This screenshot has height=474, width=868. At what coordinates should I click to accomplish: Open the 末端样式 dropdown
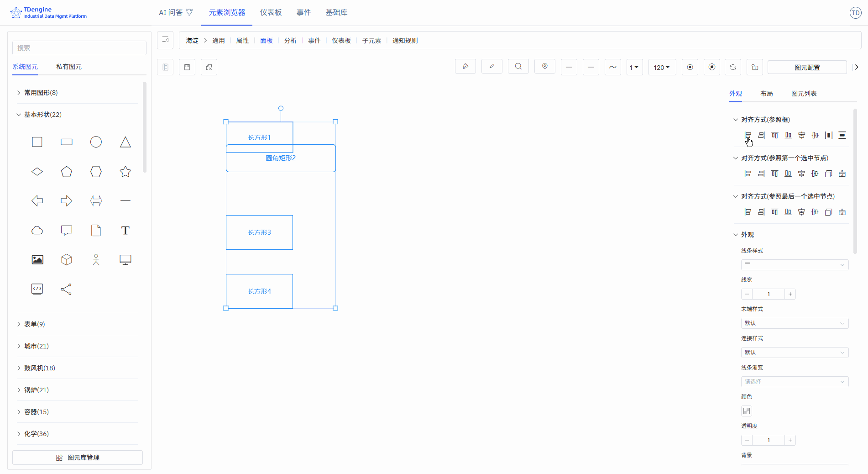click(x=794, y=323)
